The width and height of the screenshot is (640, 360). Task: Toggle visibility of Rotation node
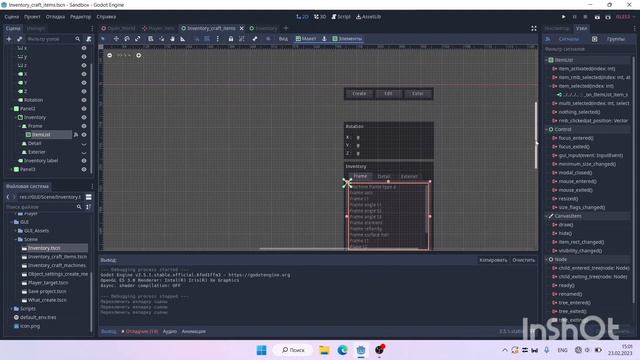coord(84,100)
